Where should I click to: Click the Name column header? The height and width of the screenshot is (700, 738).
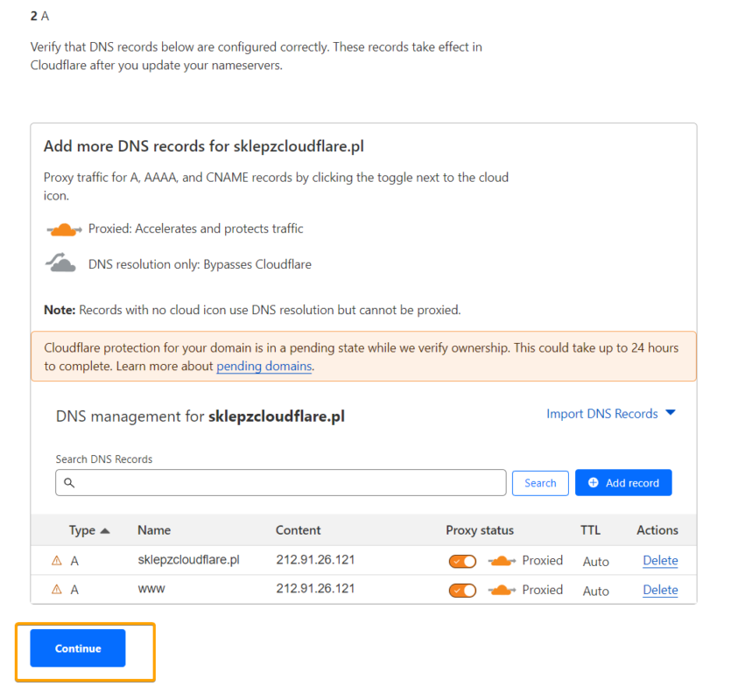click(x=154, y=530)
